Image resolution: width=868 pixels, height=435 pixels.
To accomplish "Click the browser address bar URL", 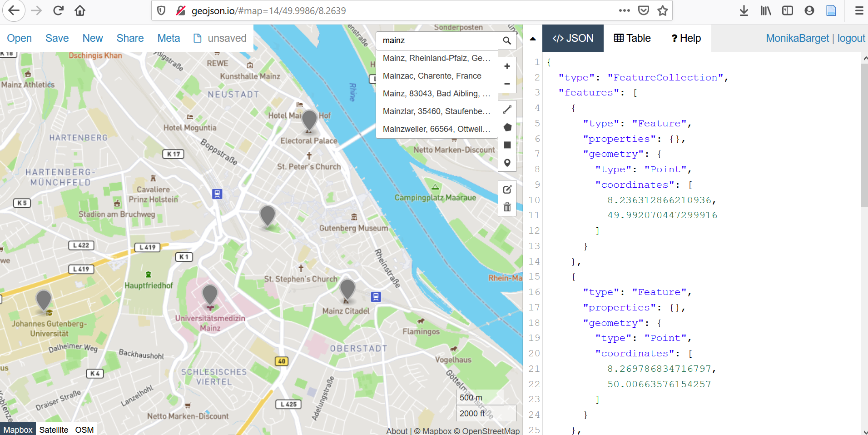I will tap(268, 10).
